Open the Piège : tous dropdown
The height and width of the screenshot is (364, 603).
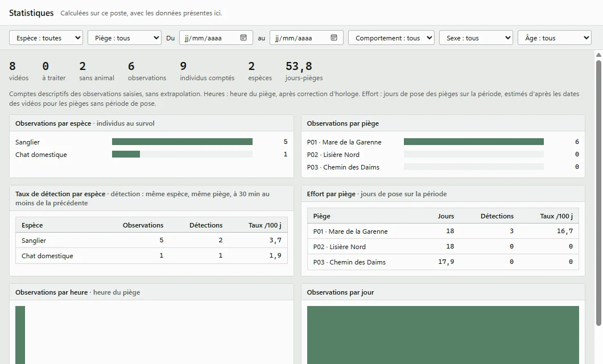(x=125, y=38)
